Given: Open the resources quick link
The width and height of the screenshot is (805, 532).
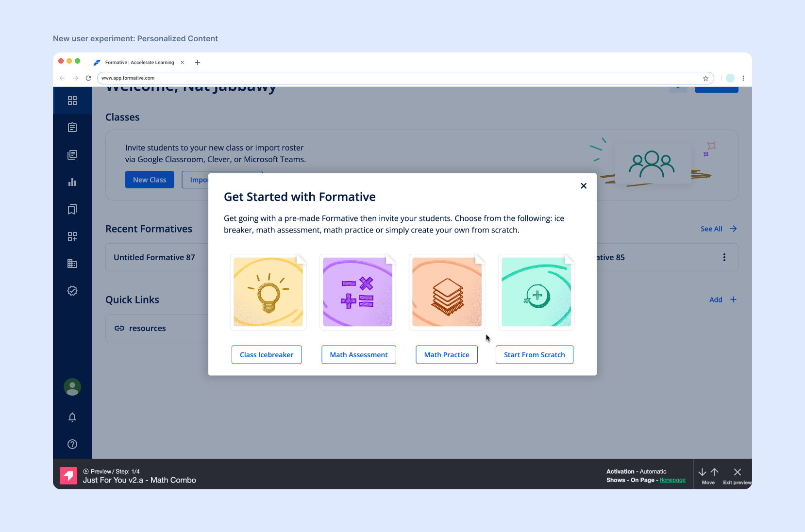Looking at the screenshot, I should (157, 328).
